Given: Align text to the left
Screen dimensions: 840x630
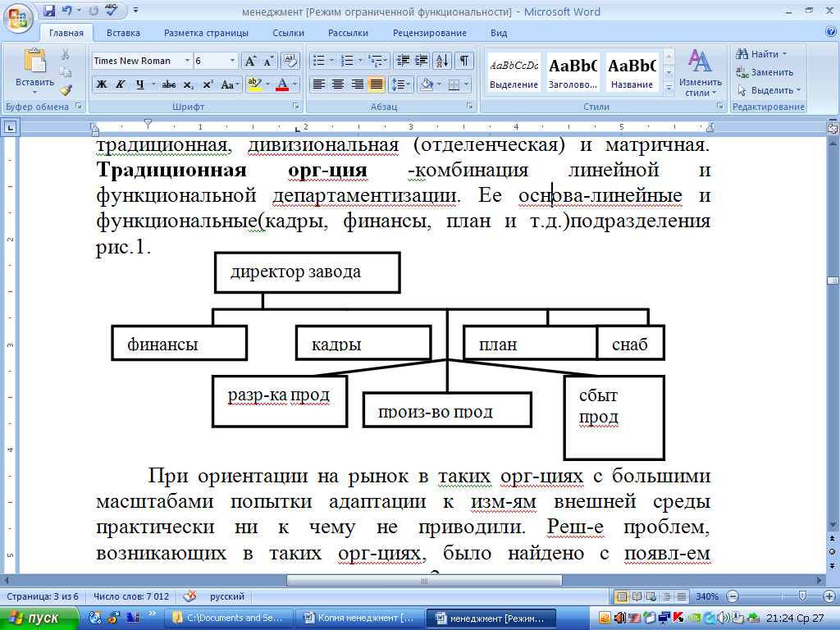Looking at the screenshot, I should point(319,84).
